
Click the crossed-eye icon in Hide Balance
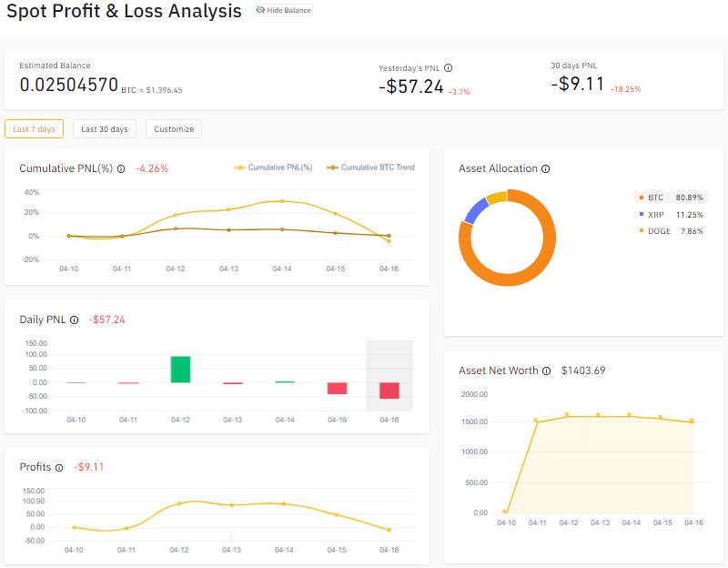point(260,10)
